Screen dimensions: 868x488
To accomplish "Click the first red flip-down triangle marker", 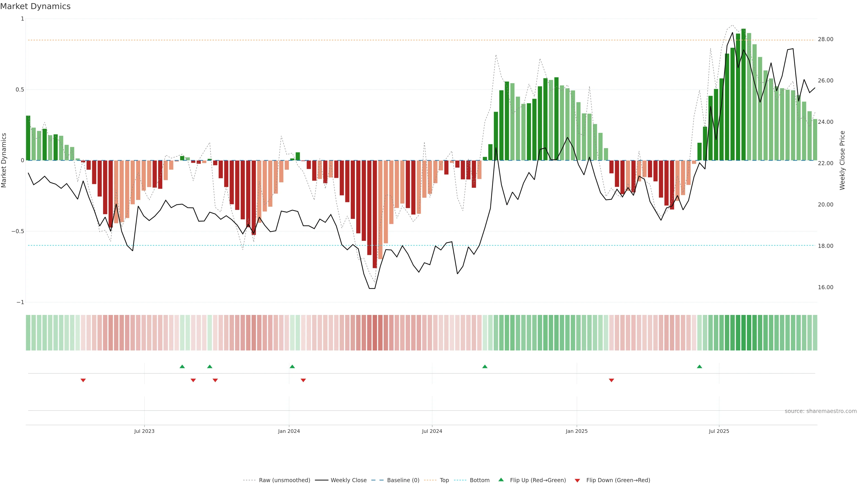I will pyautogui.click(x=83, y=380).
